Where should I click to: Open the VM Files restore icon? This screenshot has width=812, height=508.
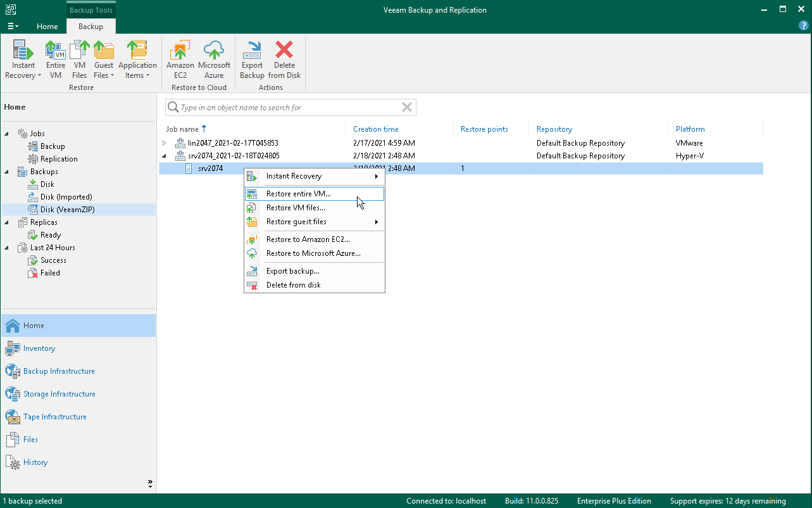79,58
